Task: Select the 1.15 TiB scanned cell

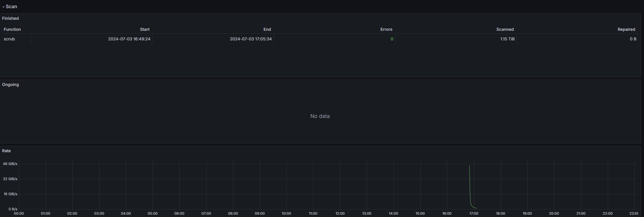Action: 507,39
